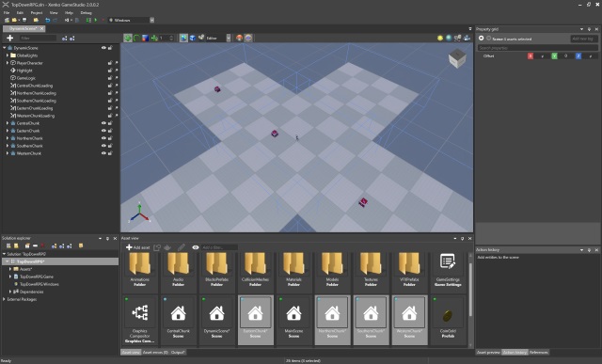
Task: Click the Add asset button
Action: pyautogui.click(x=138, y=247)
